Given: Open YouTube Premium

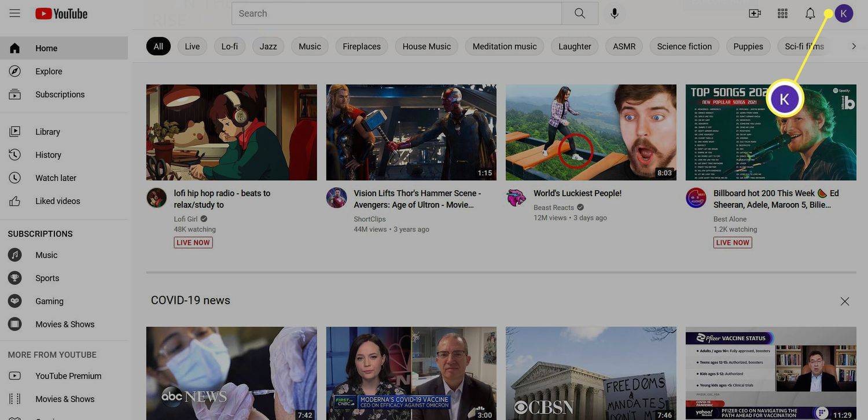Looking at the screenshot, I should tap(64, 376).
